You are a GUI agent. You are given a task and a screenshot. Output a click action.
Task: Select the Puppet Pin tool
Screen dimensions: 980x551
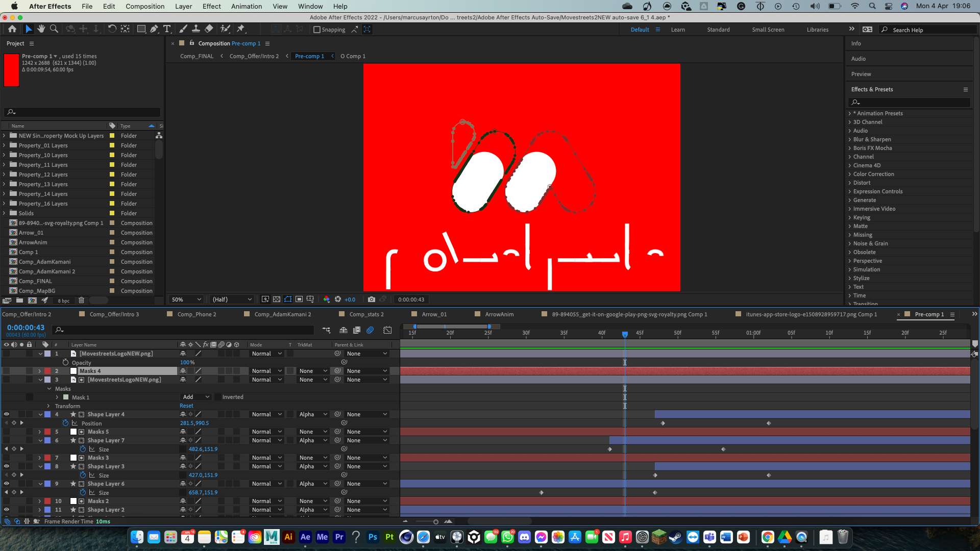coord(241,29)
